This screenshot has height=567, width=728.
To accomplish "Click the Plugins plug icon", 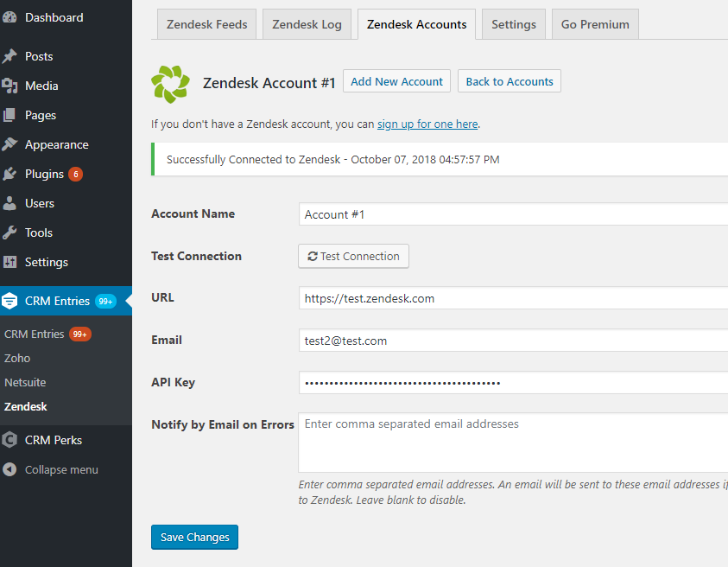I will tap(9, 175).
